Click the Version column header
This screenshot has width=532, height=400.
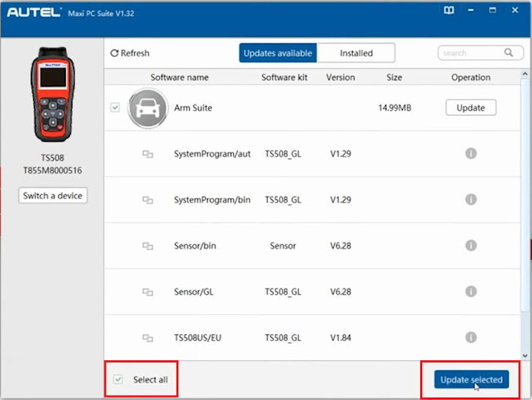point(341,77)
